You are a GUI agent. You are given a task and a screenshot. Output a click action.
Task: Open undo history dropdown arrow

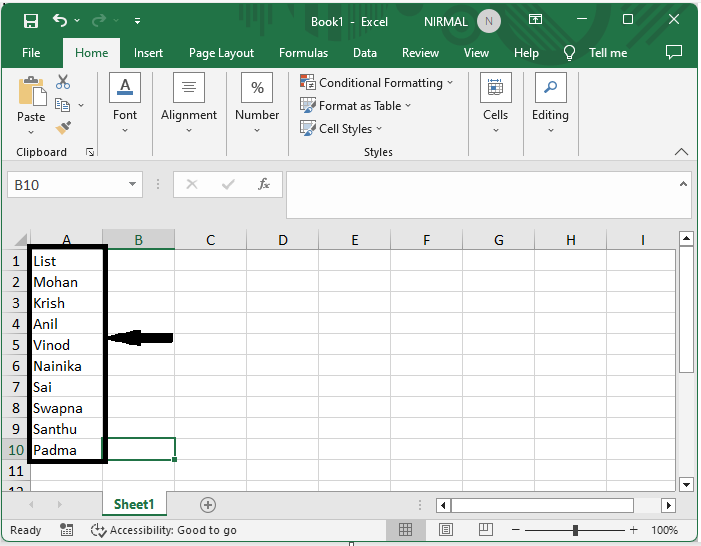tap(77, 21)
